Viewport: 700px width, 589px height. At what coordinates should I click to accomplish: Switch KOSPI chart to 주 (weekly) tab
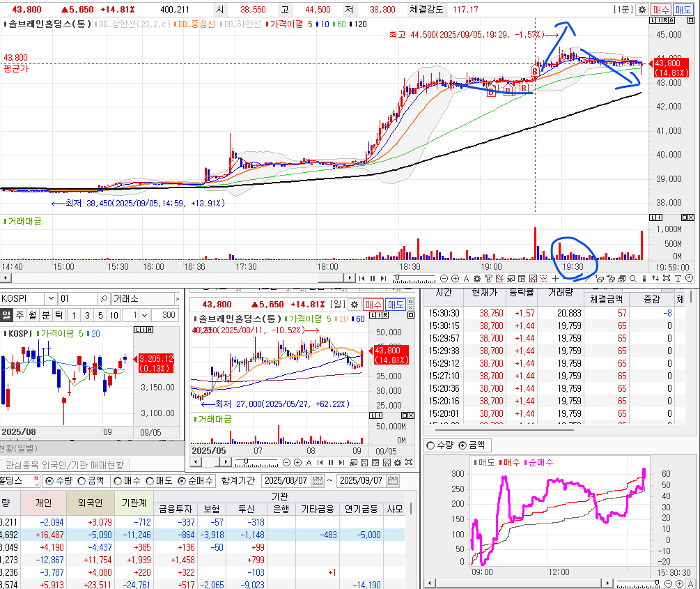tap(20, 316)
